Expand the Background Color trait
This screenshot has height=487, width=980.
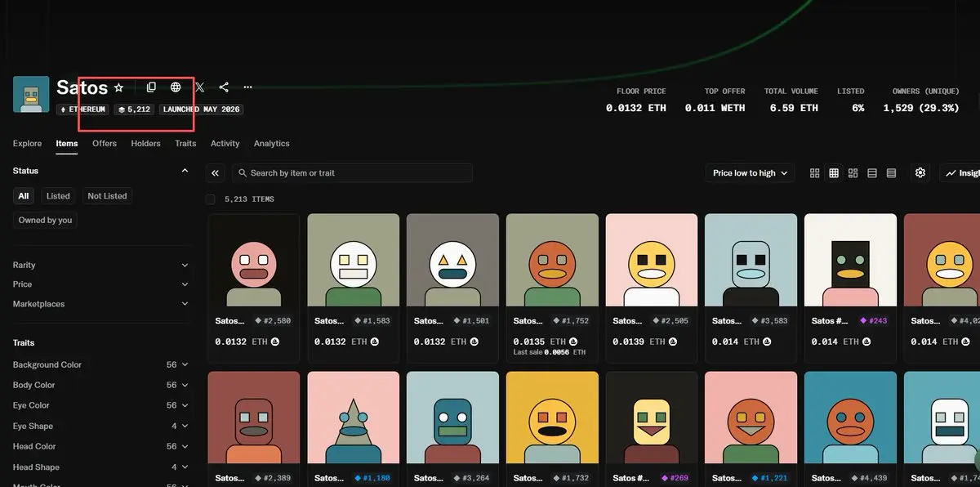tap(101, 364)
